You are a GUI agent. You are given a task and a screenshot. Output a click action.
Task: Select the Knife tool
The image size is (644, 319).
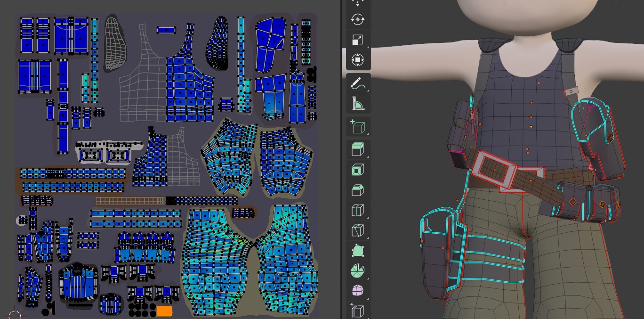358,230
